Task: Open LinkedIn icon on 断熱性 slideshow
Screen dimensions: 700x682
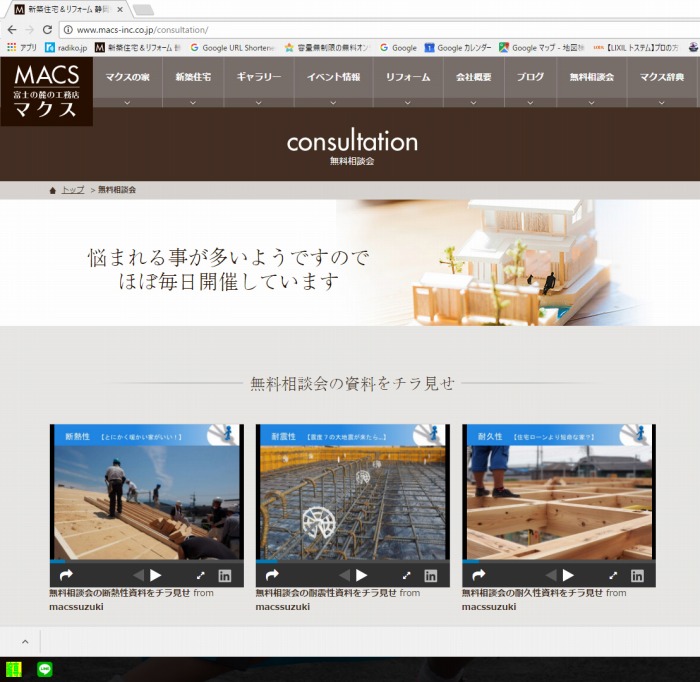Action: point(225,576)
